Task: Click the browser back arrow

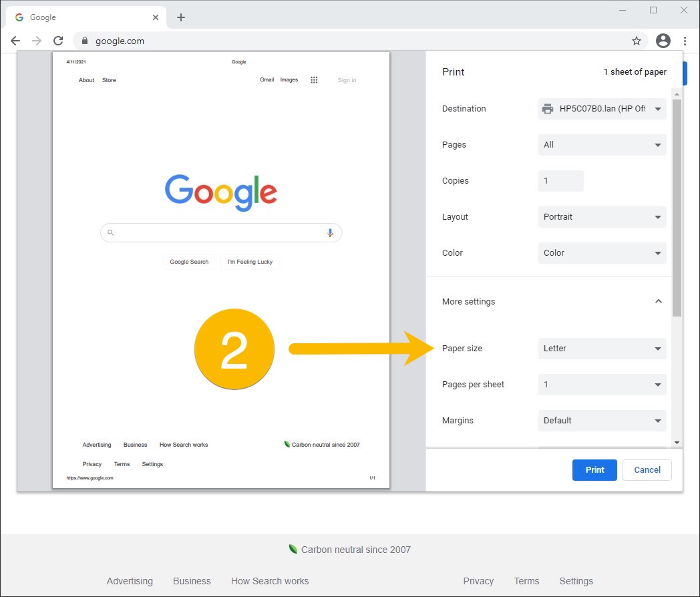Action: pyautogui.click(x=15, y=41)
